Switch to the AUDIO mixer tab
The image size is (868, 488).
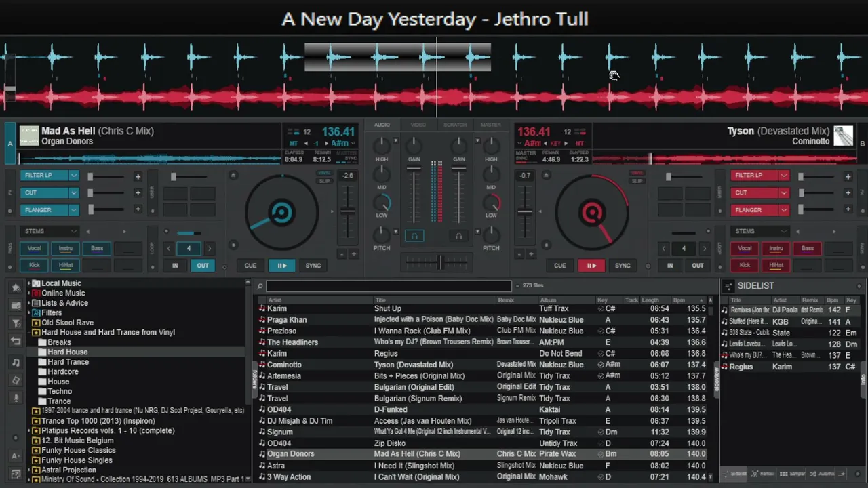tap(382, 125)
